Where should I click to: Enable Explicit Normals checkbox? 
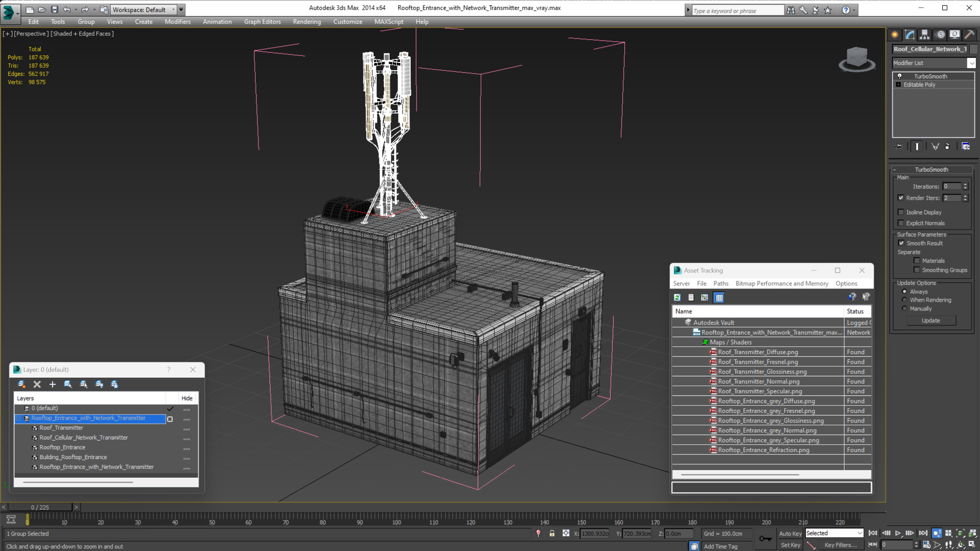[x=901, y=223]
